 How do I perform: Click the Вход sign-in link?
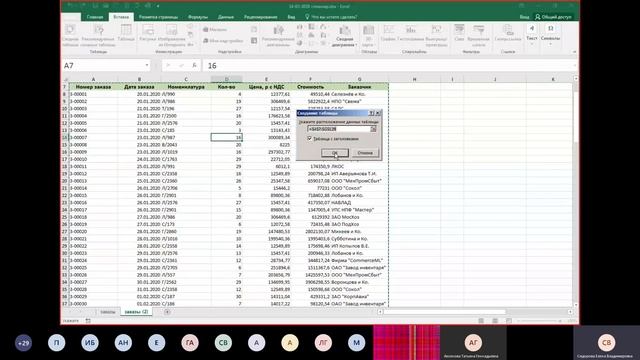524,17
